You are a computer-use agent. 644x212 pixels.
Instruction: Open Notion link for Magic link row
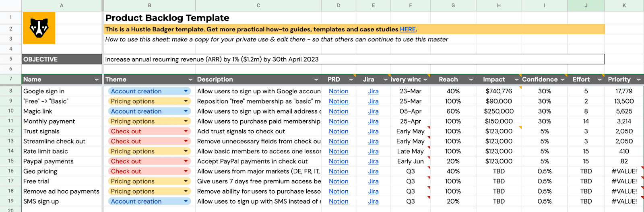(x=338, y=111)
